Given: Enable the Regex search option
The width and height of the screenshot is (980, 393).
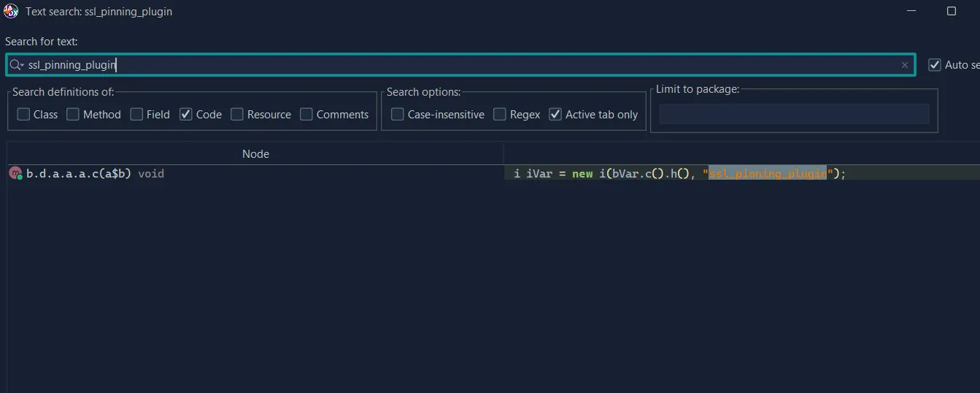Looking at the screenshot, I should tap(500, 115).
